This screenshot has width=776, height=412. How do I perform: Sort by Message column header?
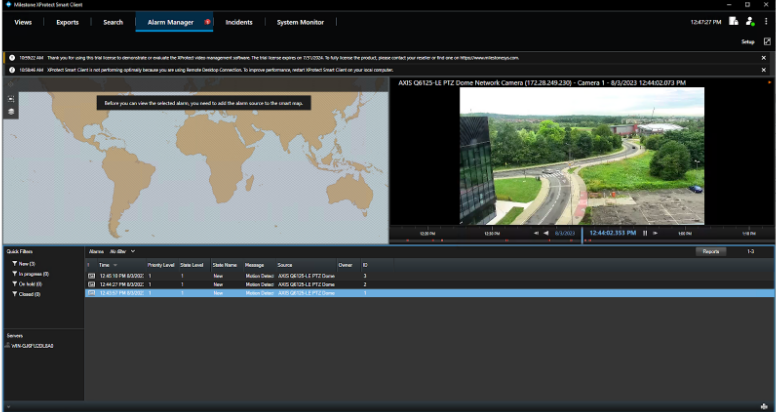coord(259,265)
